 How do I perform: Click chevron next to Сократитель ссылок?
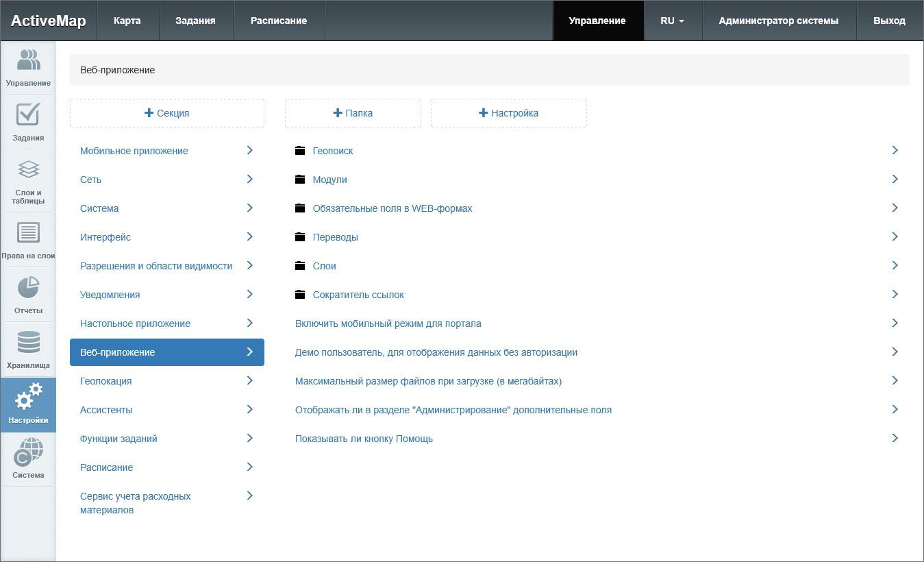895,294
